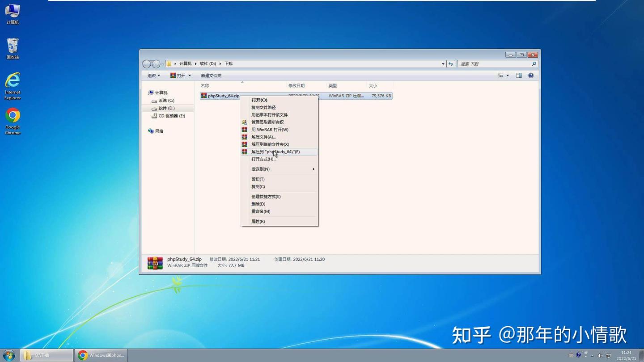This screenshot has width=644, height=362.
Task: Open the address bar history dropdown
Action: (443, 64)
